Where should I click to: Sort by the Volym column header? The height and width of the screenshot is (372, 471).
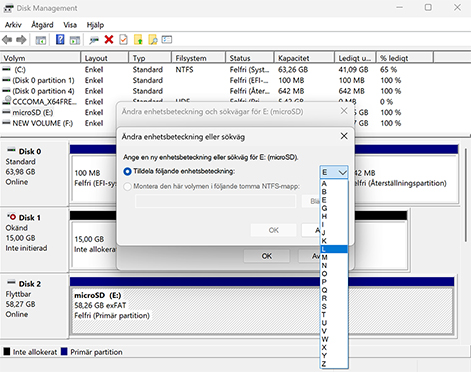(x=41, y=58)
